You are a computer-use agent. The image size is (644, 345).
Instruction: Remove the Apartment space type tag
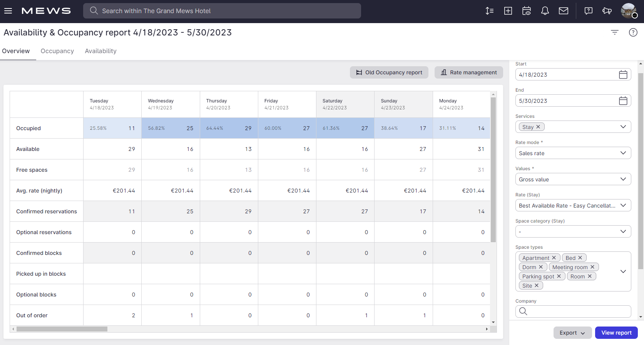[554, 258]
